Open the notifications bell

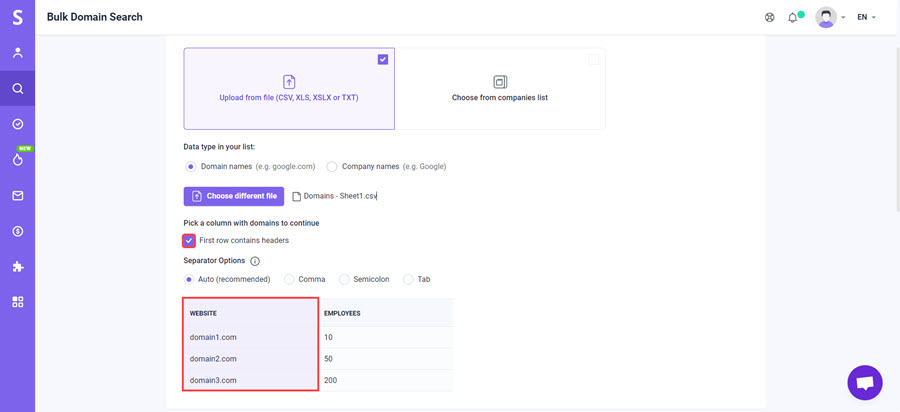pyautogui.click(x=793, y=18)
